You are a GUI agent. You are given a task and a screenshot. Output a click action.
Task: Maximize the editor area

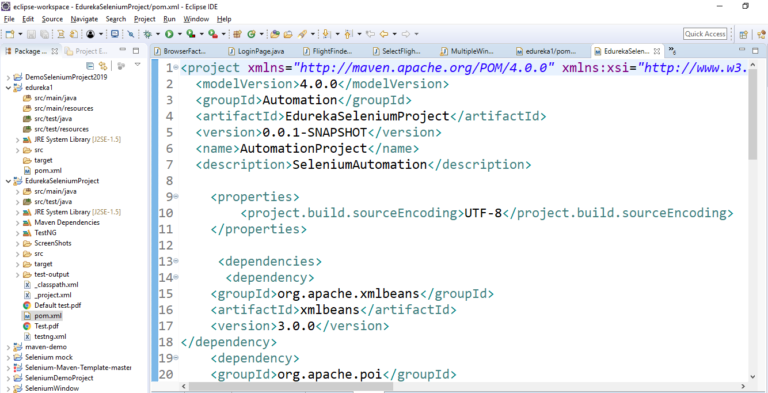755,50
